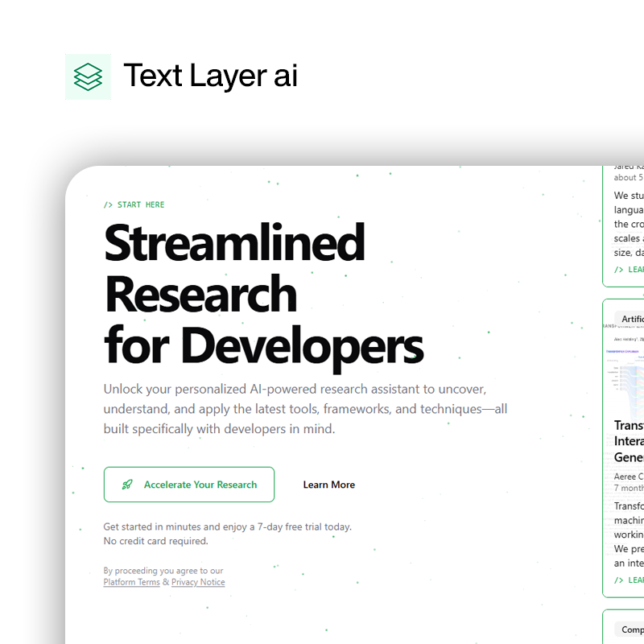Viewport: 644px width, 644px height.
Task: Click the Accelerate Your Research button
Action: pos(189,485)
